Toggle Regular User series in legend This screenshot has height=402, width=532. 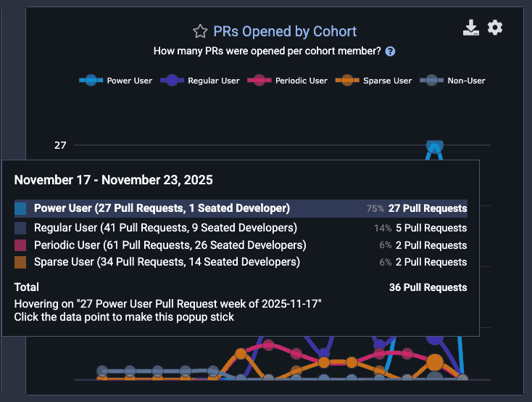(x=199, y=81)
